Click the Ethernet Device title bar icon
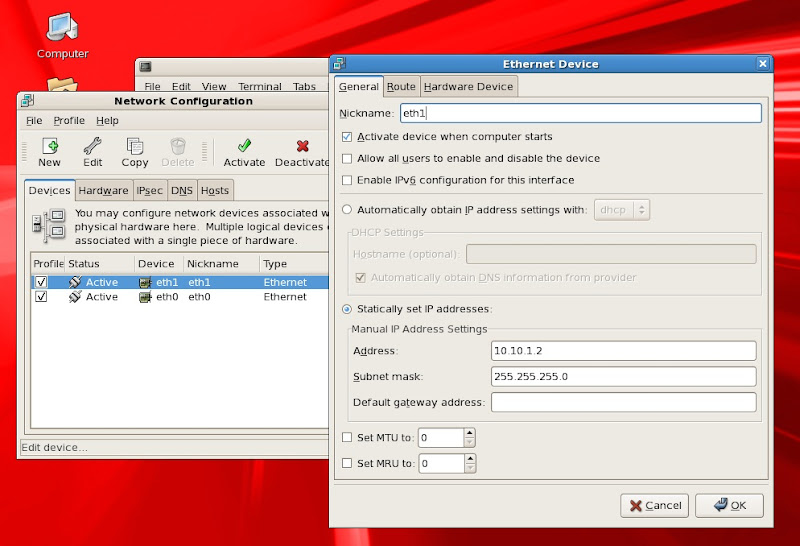The image size is (800, 546). pyautogui.click(x=339, y=64)
